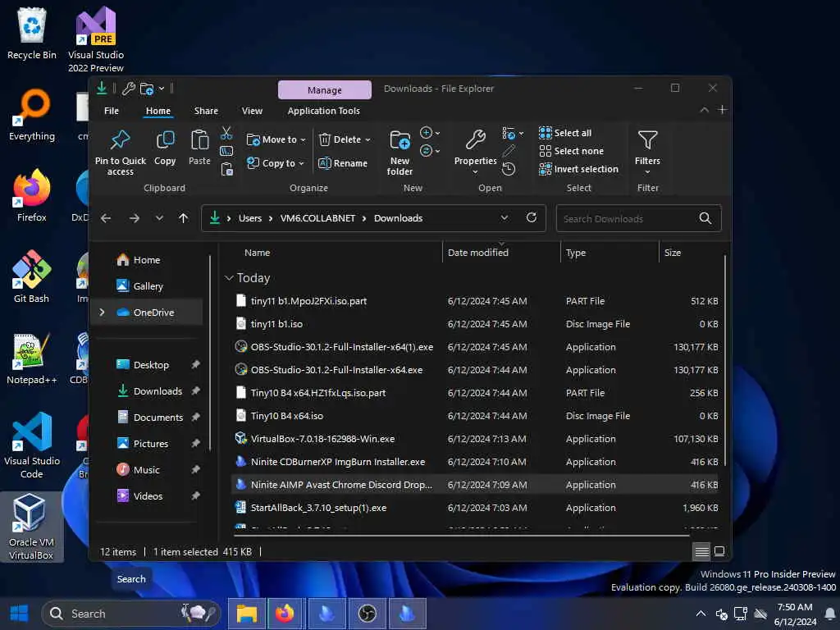This screenshot has width=840, height=630.
Task: Click the Refresh icon in address bar
Action: (x=531, y=217)
